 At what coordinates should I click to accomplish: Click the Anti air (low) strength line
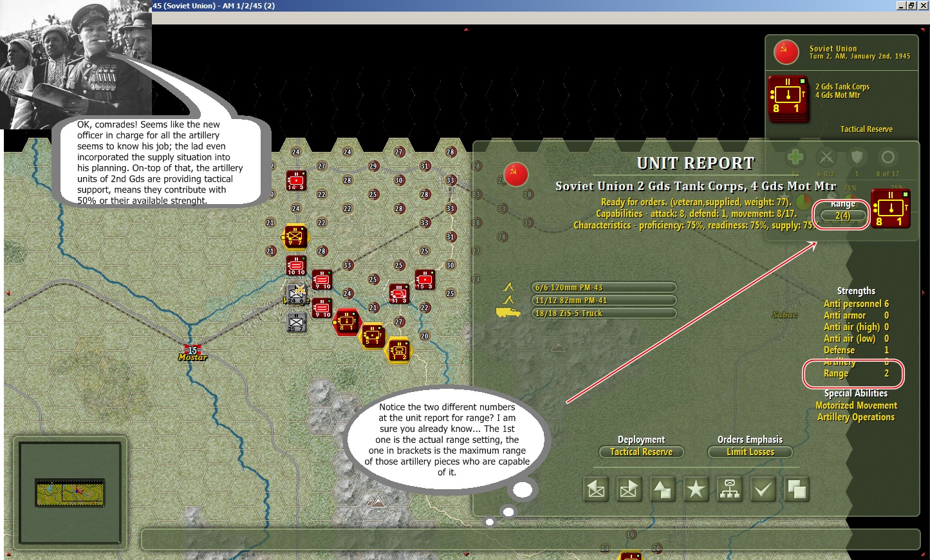tap(856, 339)
